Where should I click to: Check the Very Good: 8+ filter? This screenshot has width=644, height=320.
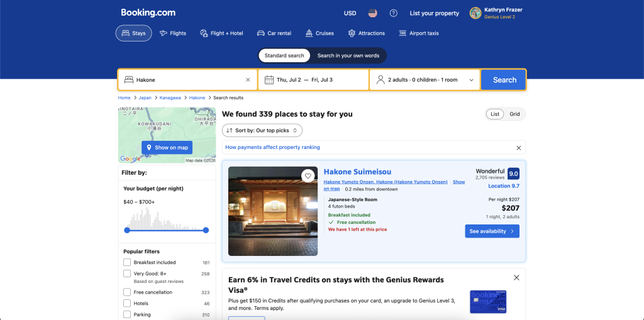tap(127, 273)
